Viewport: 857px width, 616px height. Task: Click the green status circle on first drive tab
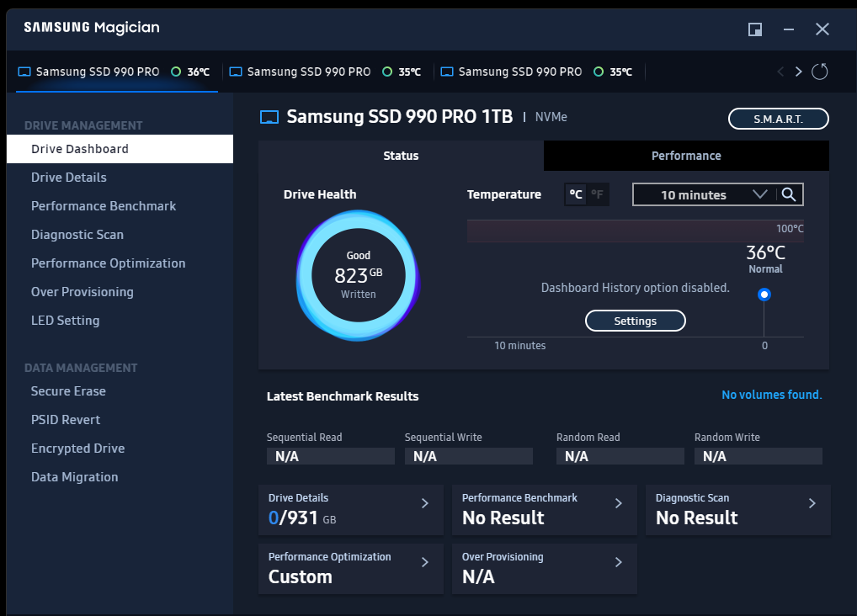pyautogui.click(x=176, y=72)
